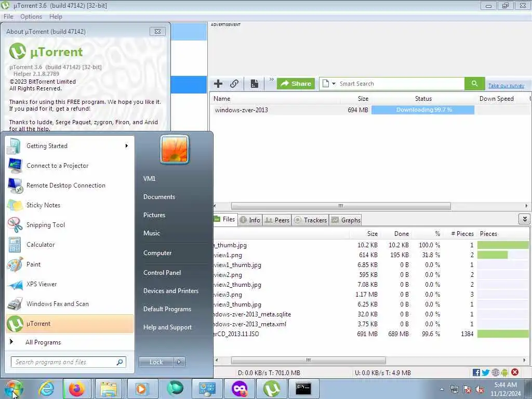Select the zver-2013_meta.xml file row
The image size is (532, 399).
(371, 324)
